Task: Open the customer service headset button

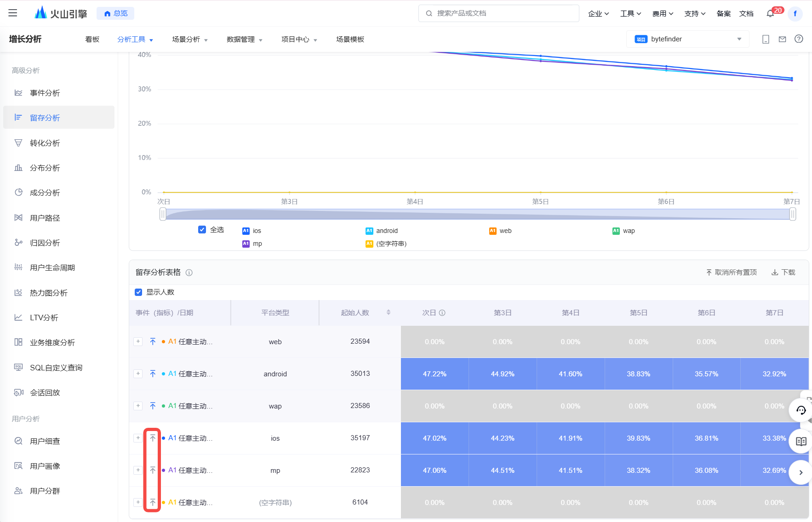Action: pyautogui.click(x=801, y=410)
